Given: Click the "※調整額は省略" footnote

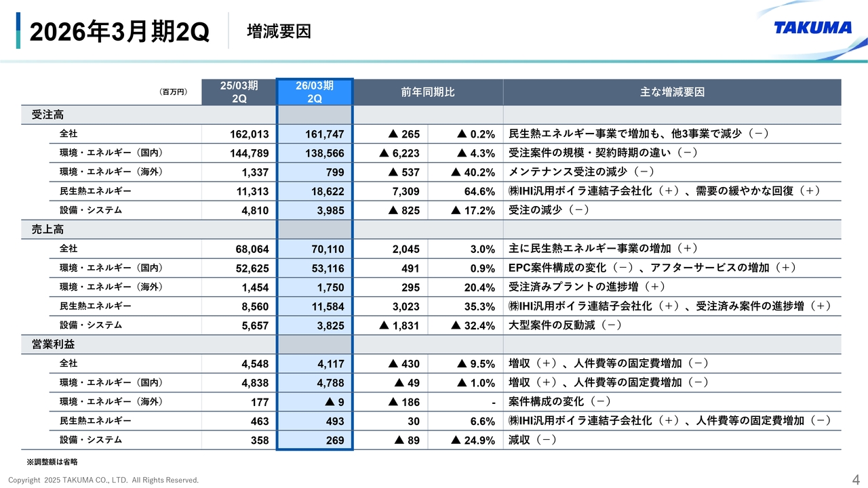Looking at the screenshot, I should click(52, 462).
